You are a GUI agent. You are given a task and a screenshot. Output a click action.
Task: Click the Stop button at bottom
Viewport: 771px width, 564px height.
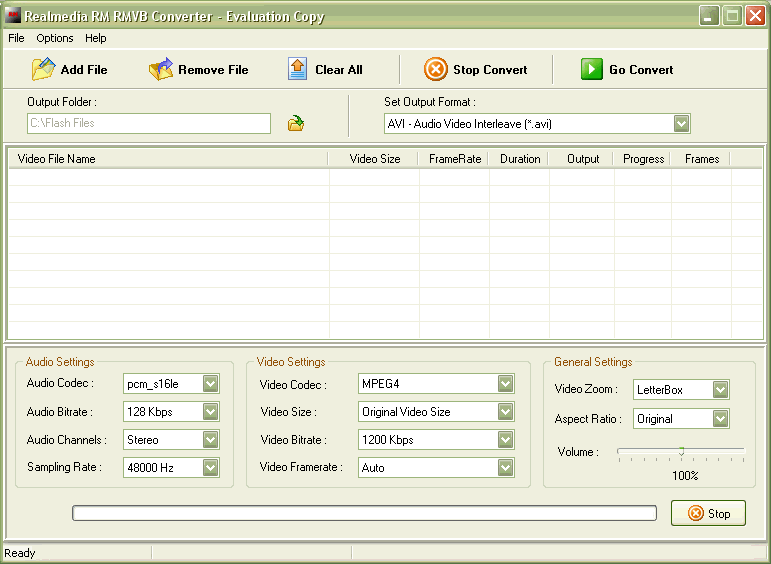click(709, 513)
